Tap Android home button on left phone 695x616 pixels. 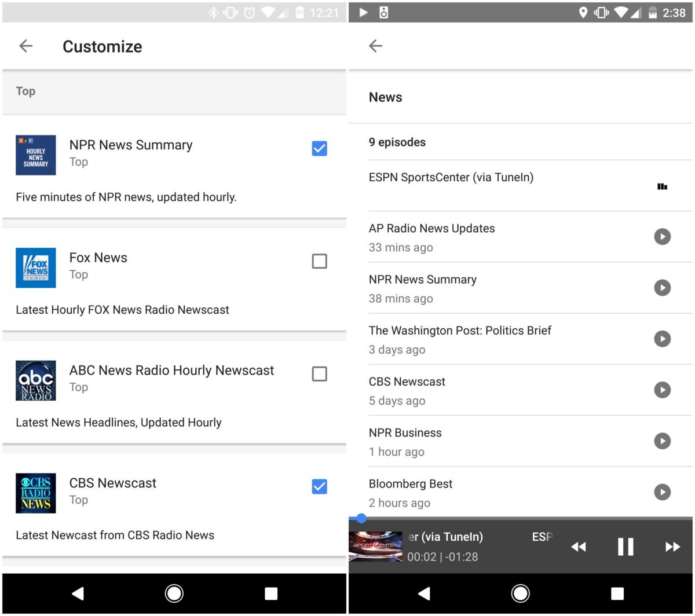click(x=174, y=593)
